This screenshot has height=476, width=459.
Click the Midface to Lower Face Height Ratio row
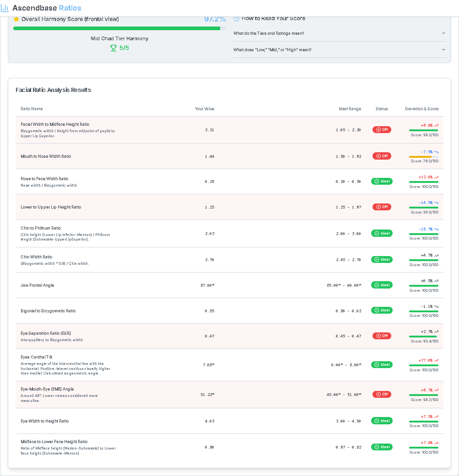coord(54,442)
